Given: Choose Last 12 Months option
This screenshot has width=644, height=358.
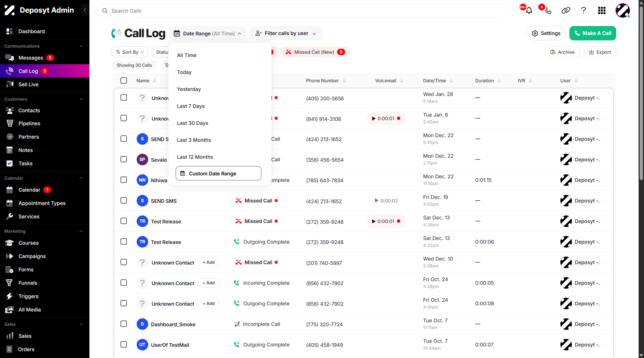Looking at the screenshot, I should 195,157.
